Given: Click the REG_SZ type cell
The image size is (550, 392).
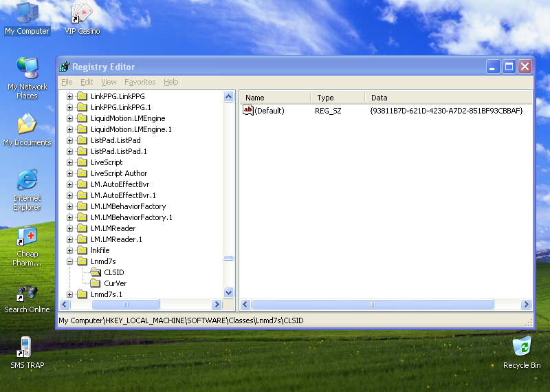Looking at the screenshot, I should pos(328,111).
